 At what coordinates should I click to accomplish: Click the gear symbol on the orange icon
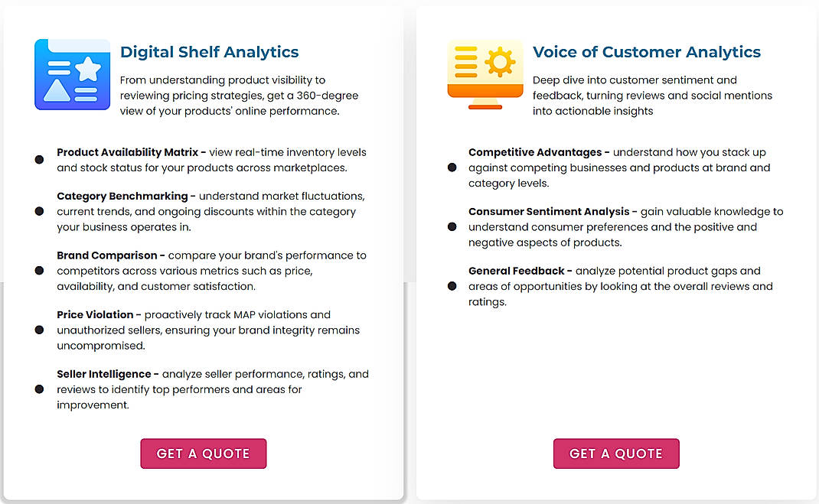point(500,61)
